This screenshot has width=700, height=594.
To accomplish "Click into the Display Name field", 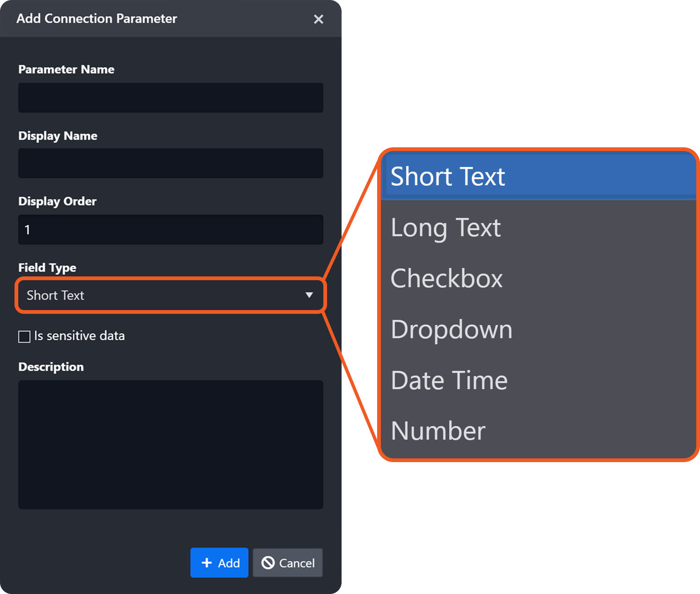I will 170,163.
